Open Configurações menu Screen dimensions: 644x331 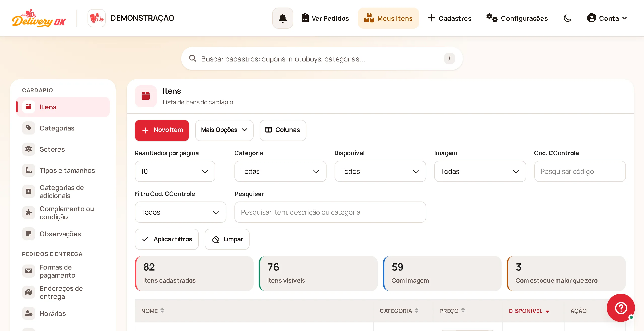tap(517, 18)
